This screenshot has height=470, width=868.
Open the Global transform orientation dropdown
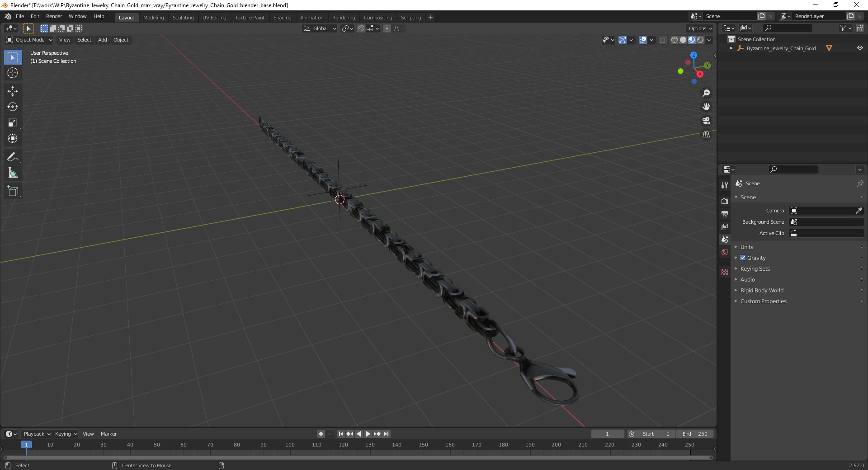point(320,28)
